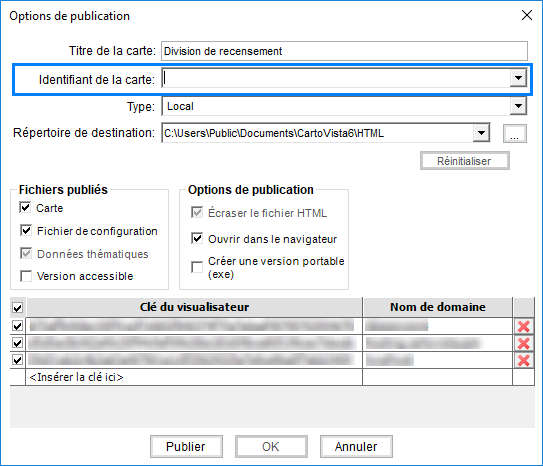The image size is (543, 466).
Task: Click the Clé du visualisateur column header
Action: point(194,307)
